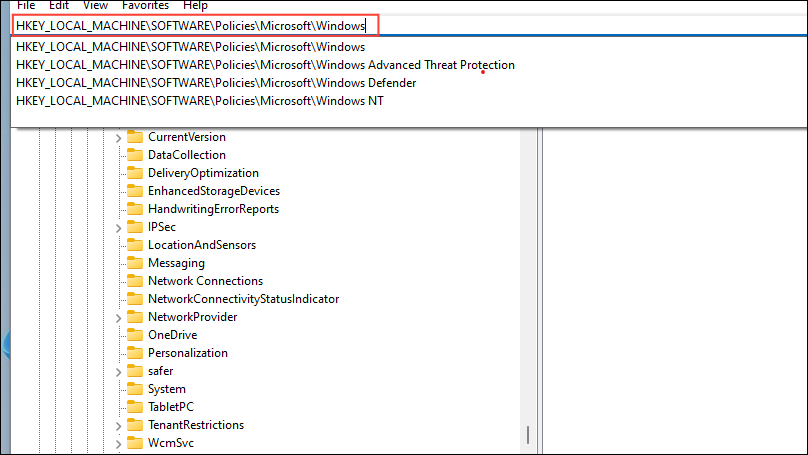
Task: Select the EnhancedStorageDevices key label
Action: pos(214,191)
